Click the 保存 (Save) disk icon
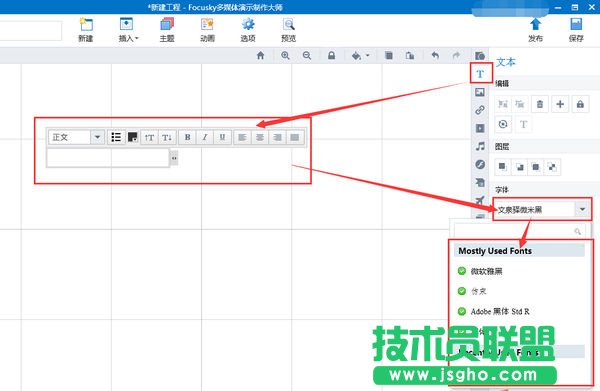Viewport: 600px width, 391px height. pyautogui.click(x=576, y=29)
